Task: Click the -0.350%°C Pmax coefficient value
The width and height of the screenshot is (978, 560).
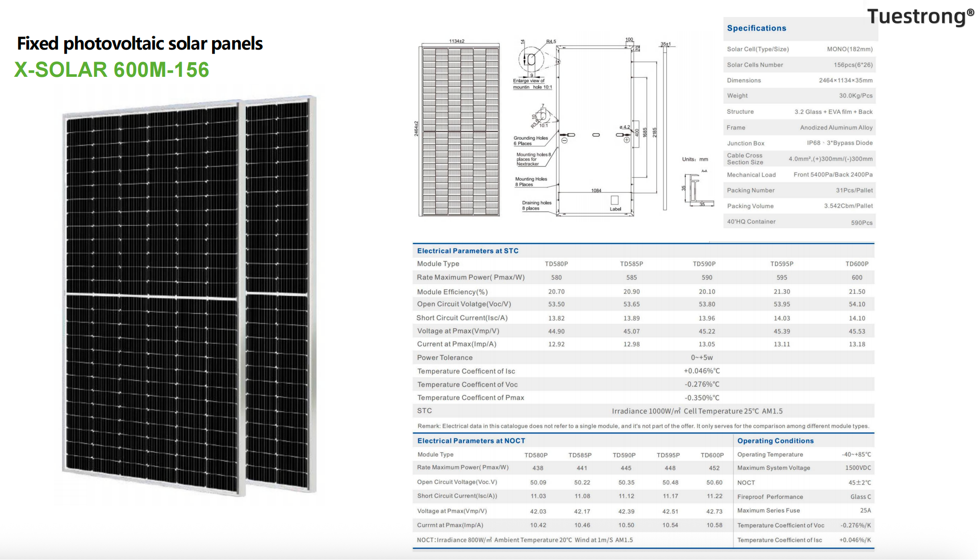Action: coord(702,398)
